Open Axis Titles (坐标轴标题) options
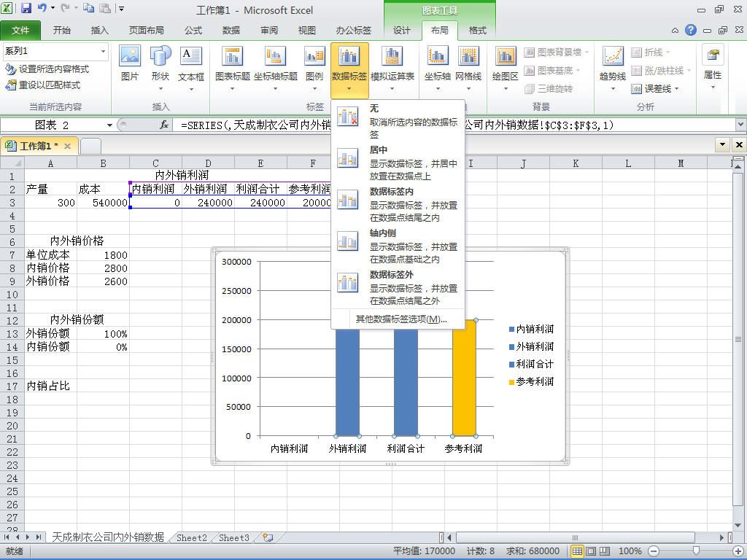Image resolution: width=747 pixels, height=560 pixels. 275,66
